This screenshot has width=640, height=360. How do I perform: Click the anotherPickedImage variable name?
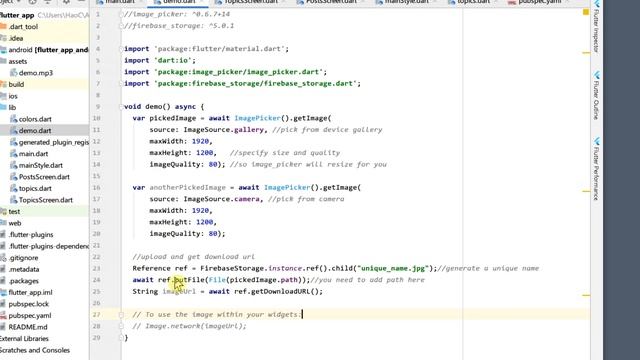click(187, 188)
